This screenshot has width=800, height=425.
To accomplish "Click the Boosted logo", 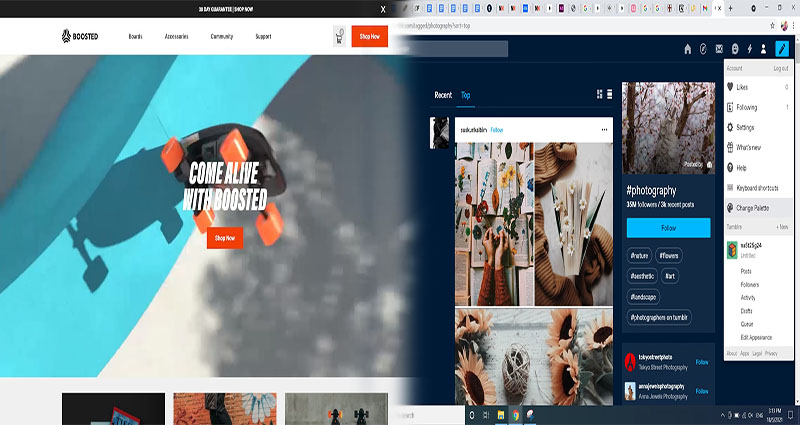I will pos(80,36).
